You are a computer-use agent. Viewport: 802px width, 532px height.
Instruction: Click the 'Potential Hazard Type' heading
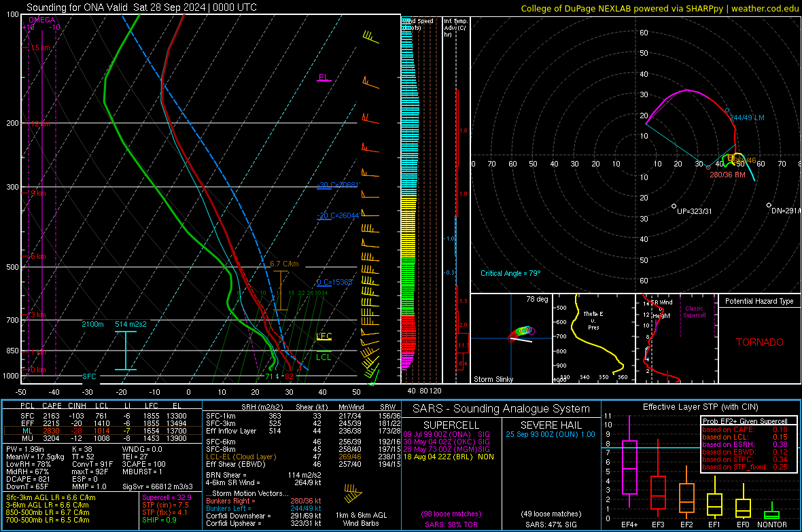pyautogui.click(x=759, y=301)
